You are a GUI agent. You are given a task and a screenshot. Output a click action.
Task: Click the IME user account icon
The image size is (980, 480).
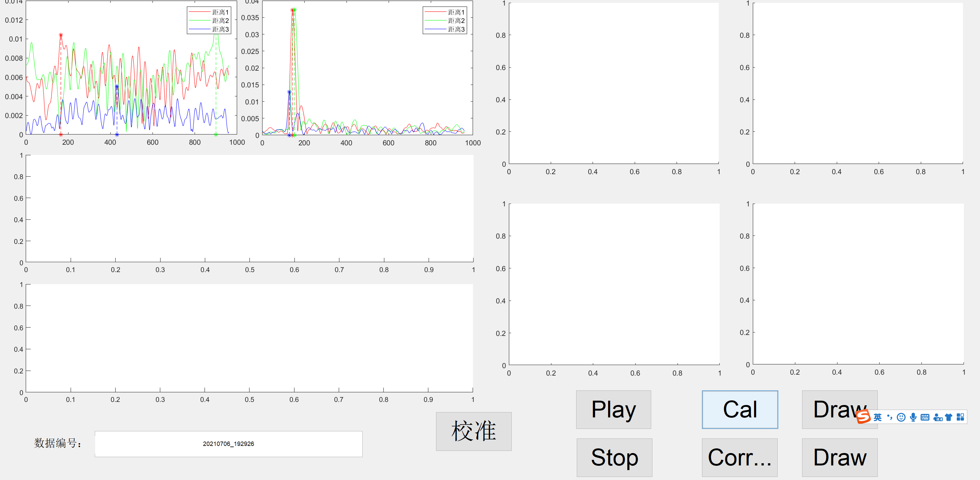(x=937, y=417)
